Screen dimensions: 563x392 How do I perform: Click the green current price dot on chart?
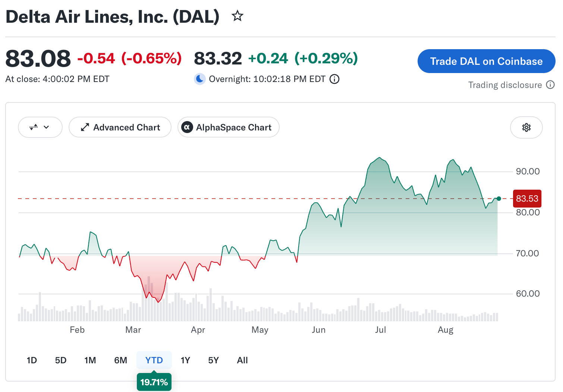(x=499, y=199)
